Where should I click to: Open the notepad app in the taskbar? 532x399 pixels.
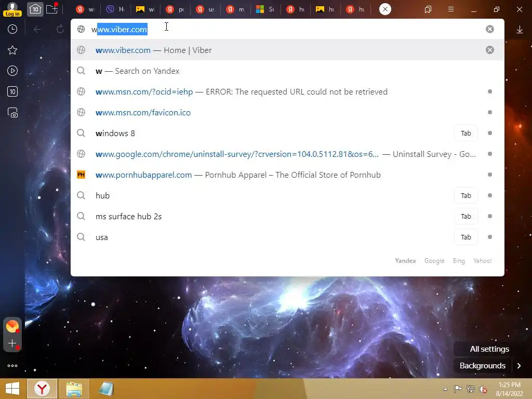click(106, 389)
